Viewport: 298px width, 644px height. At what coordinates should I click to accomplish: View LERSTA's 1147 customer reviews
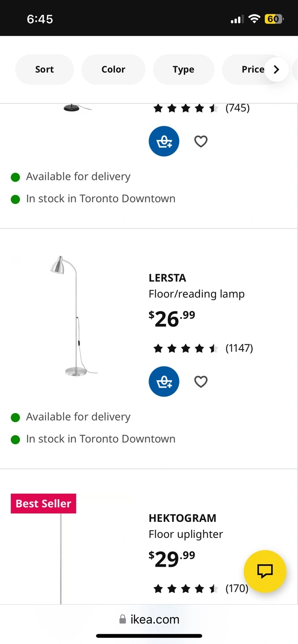click(x=203, y=348)
